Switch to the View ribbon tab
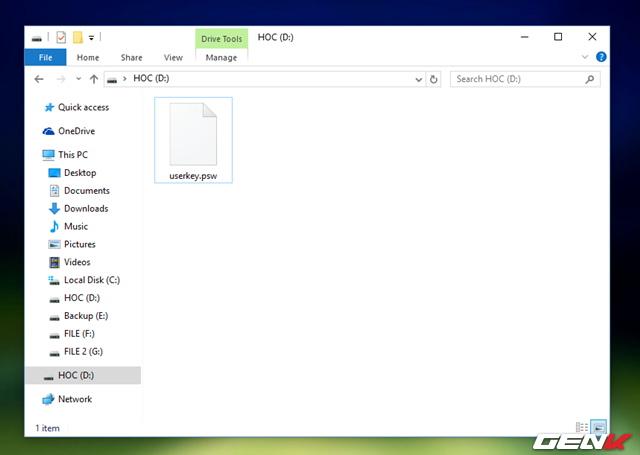This screenshot has width=640, height=455. click(x=173, y=58)
